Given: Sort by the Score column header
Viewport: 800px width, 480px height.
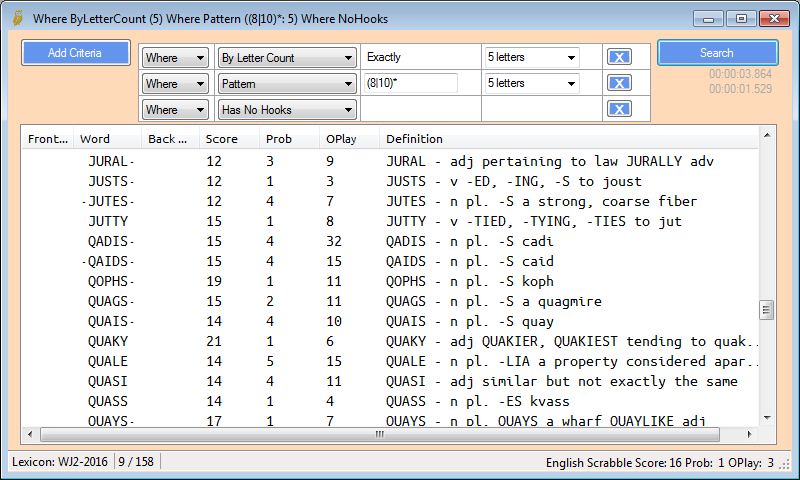Looking at the screenshot, I should (x=229, y=139).
